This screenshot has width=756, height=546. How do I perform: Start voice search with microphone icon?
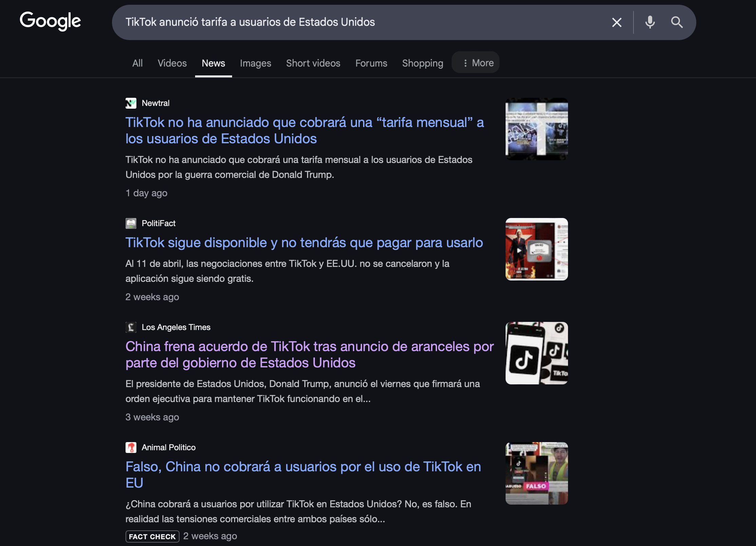point(650,22)
